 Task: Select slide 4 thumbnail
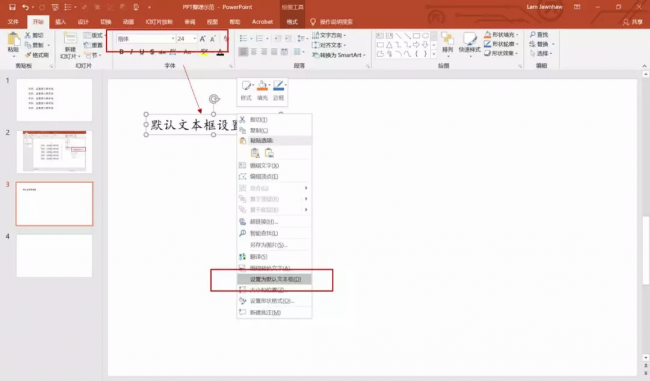tap(54, 256)
